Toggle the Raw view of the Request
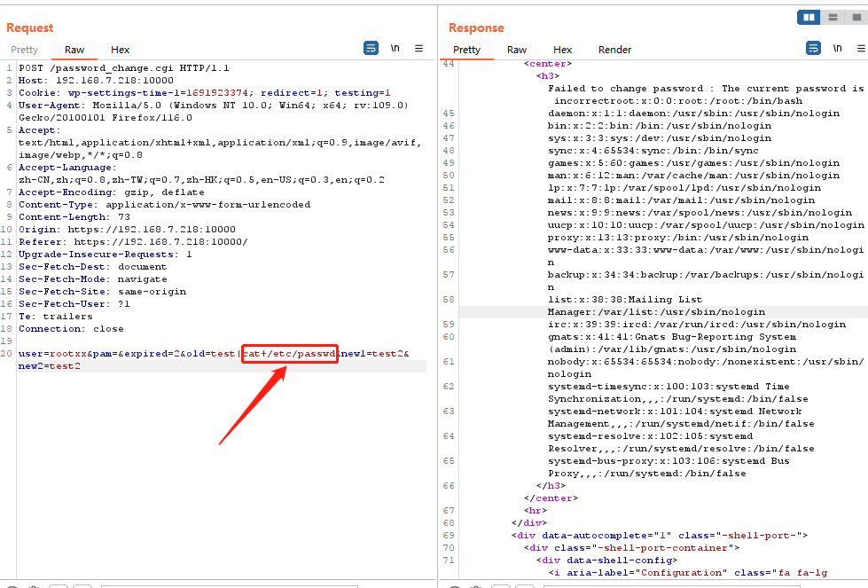The width and height of the screenshot is (868, 588). [74, 49]
